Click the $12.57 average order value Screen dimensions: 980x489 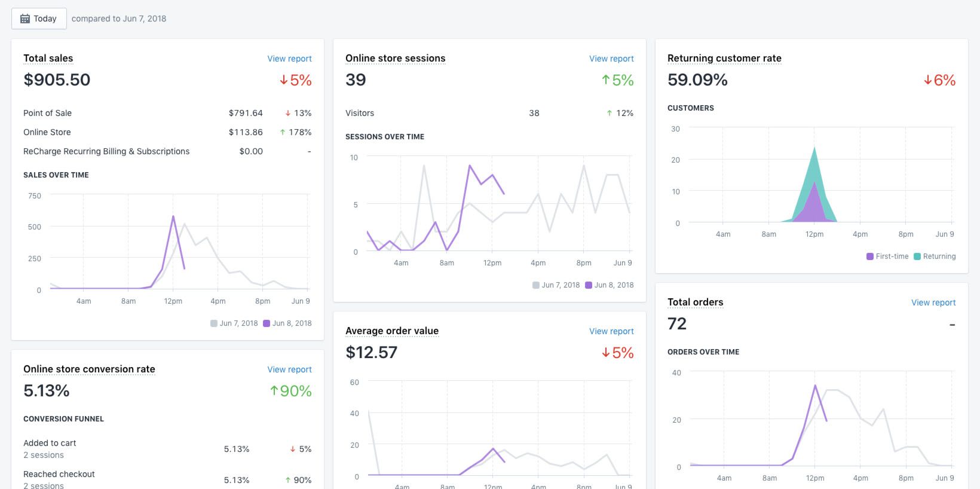[371, 352]
